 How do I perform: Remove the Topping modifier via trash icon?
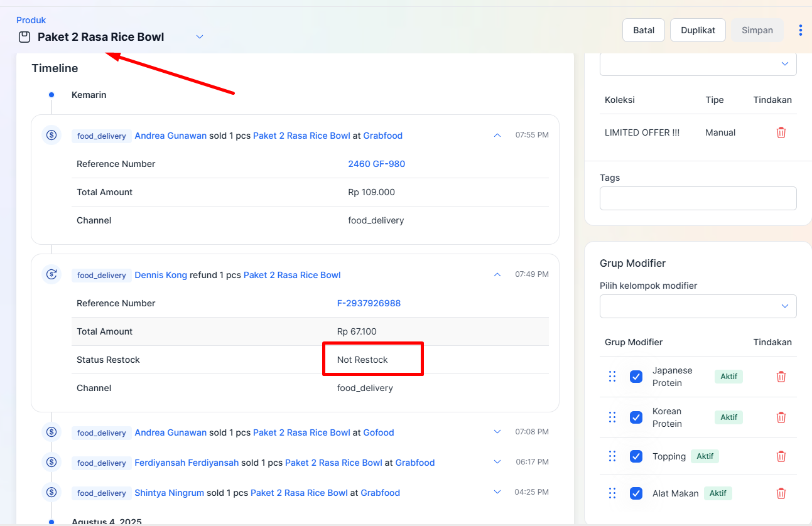coord(781,456)
